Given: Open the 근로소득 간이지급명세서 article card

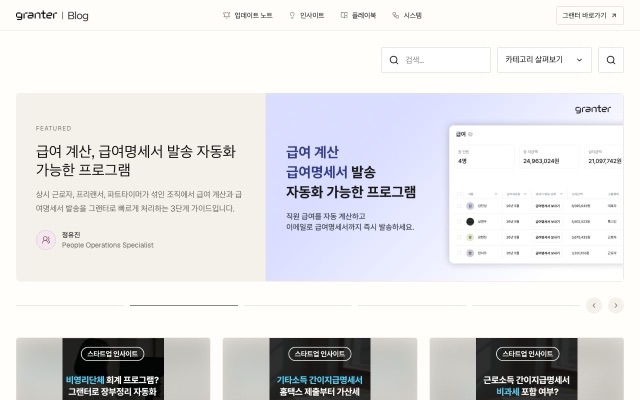Looking at the screenshot, I should 527,369.
